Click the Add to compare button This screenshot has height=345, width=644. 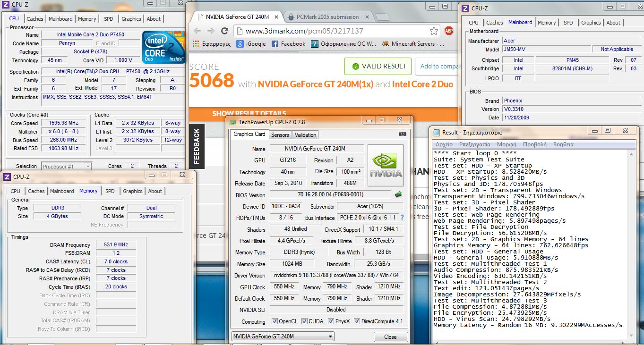[437, 66]
